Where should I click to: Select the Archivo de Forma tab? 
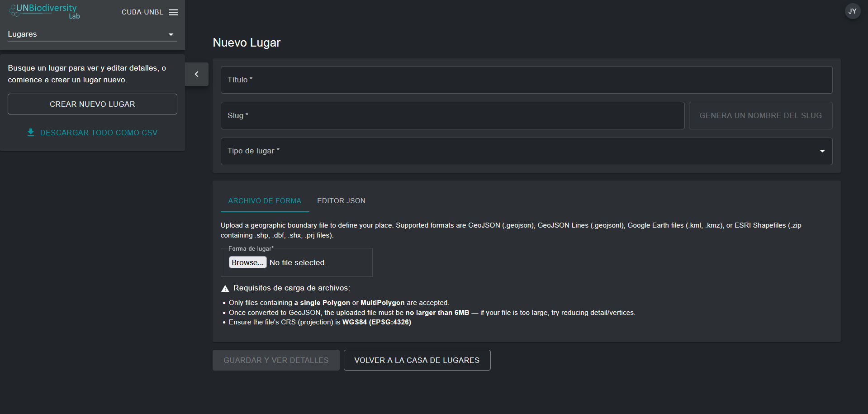[265, 201]
